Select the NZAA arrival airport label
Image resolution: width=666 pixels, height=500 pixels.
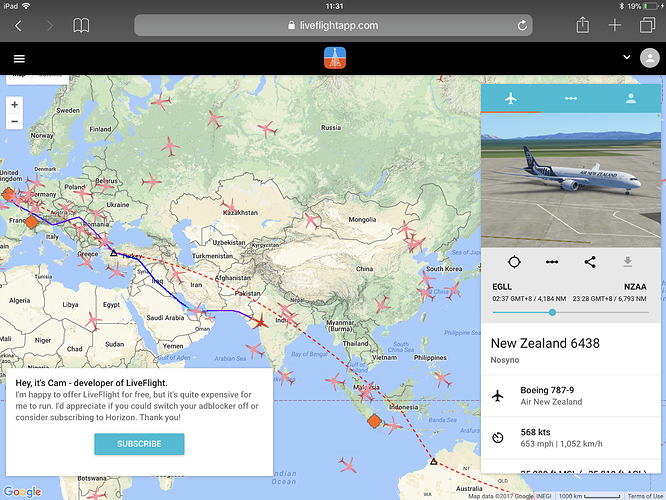point(635,287)
